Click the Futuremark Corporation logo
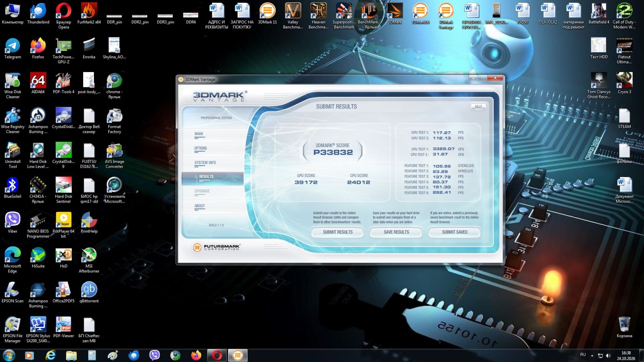Viewport: 644px width, 362px height. click(x=217, y=247)
